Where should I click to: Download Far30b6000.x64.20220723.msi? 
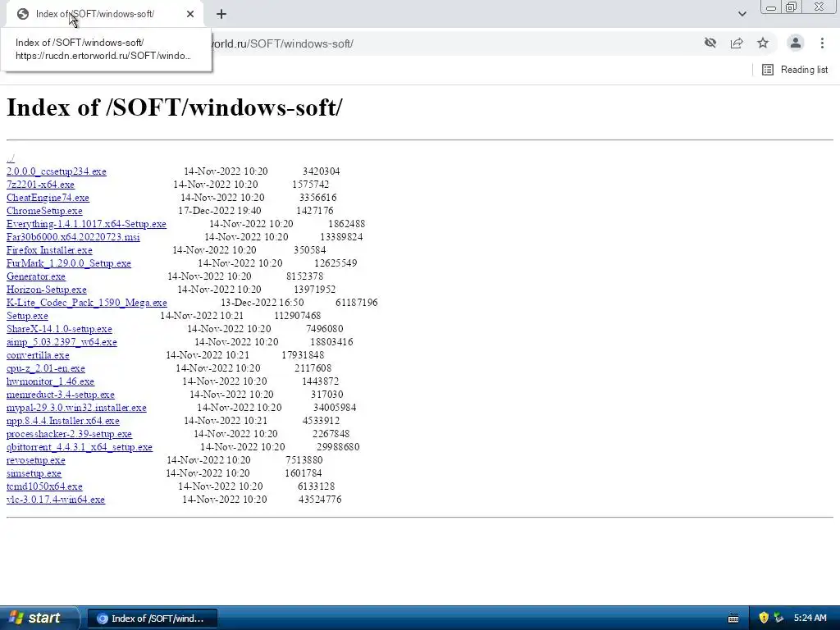click(x=73, y=237)
